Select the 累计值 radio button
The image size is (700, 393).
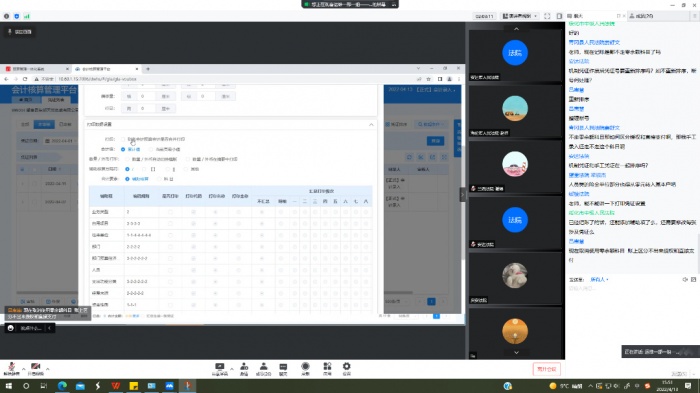(x=123, y=149)
